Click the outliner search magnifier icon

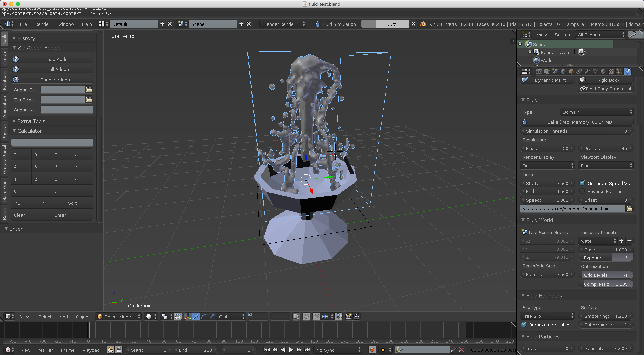point(633,34)
